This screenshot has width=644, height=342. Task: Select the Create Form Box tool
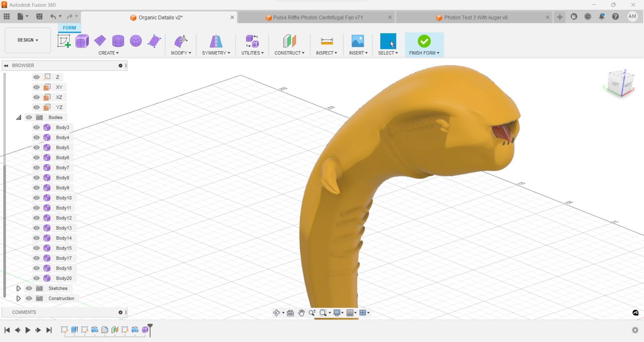coord(82,41)
